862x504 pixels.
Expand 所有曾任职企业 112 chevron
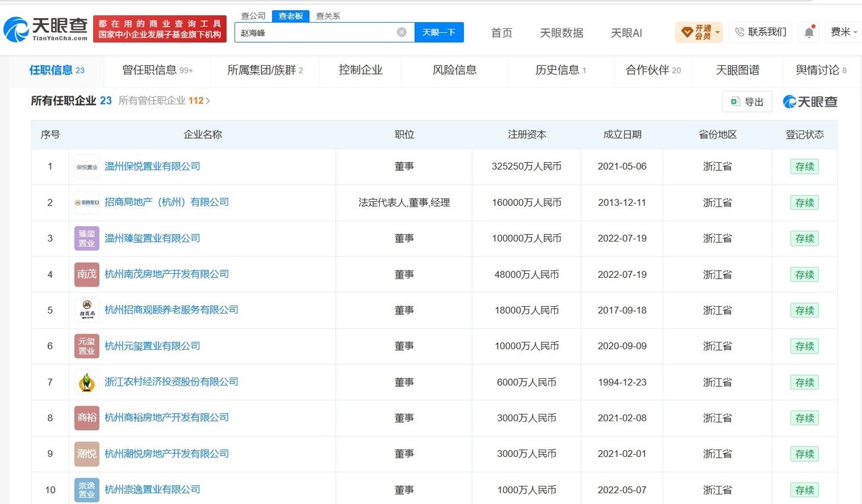pyautogui.click(x=207, y=101)
